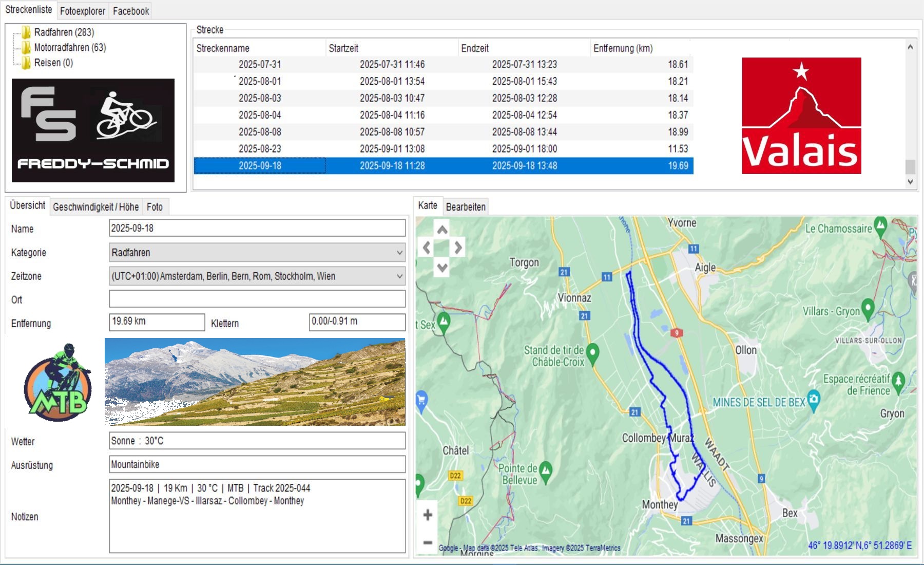Pan the map down with arrow
Screen dimensions: 924x565
tap(442, 267)
